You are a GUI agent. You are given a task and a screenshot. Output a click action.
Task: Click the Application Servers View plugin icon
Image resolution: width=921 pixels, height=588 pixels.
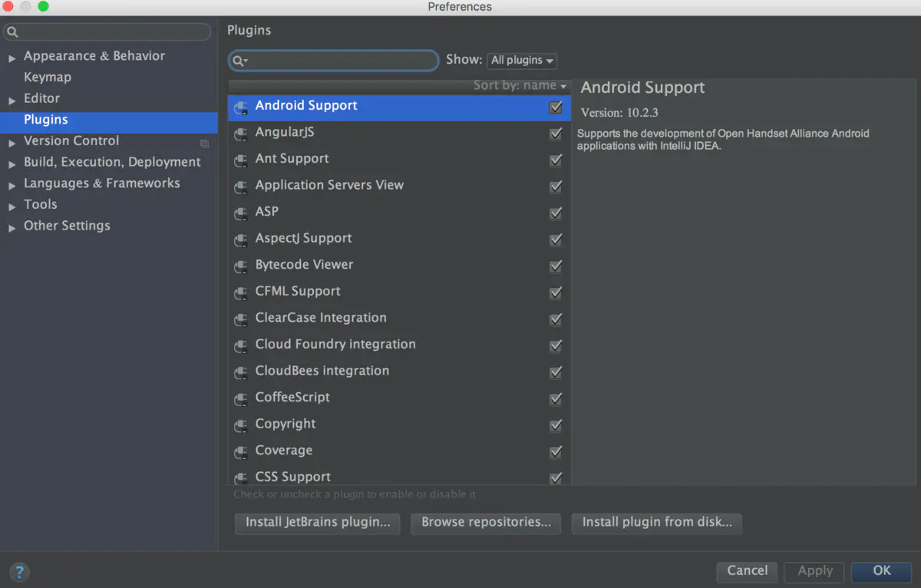pyautogui.click(x=241, y=187)
